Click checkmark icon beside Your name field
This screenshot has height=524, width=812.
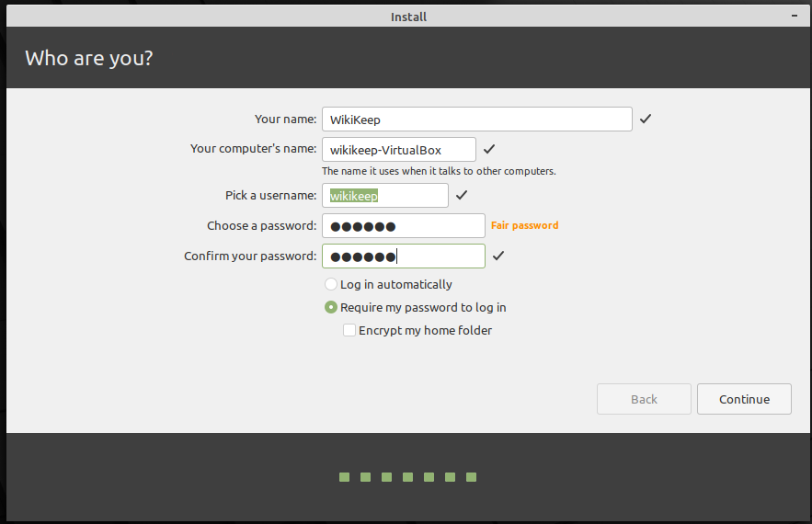645,120
